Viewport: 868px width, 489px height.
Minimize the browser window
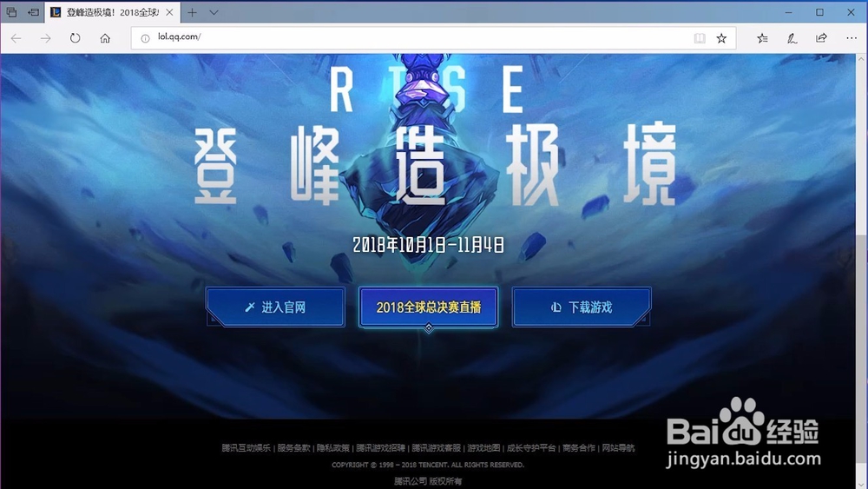click(789, 12)
